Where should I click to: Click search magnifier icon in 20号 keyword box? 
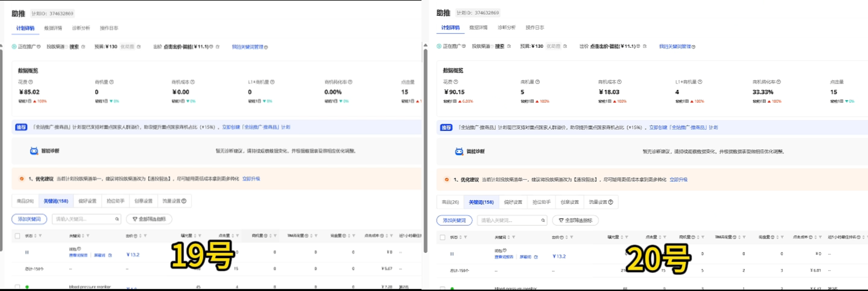click(x=543, y=220)
